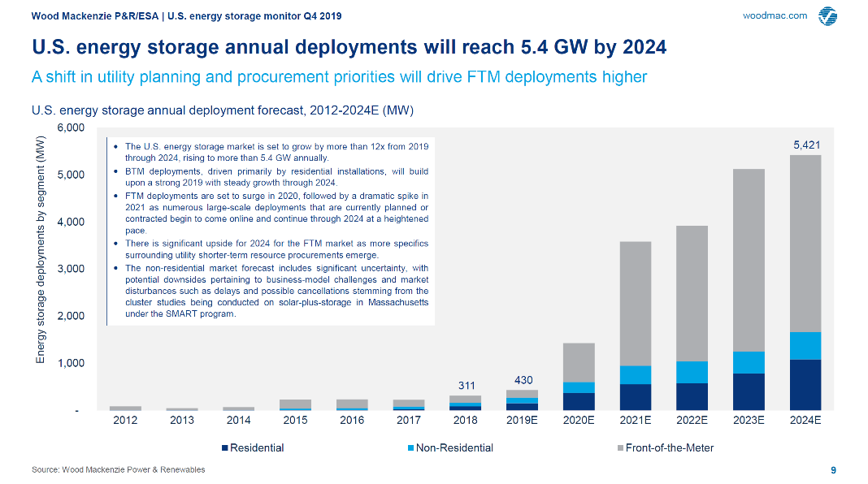The width and height of the screenshot is (868, 484).
Task: Click the 5,000 y-axis value
Action: point(71,175)
